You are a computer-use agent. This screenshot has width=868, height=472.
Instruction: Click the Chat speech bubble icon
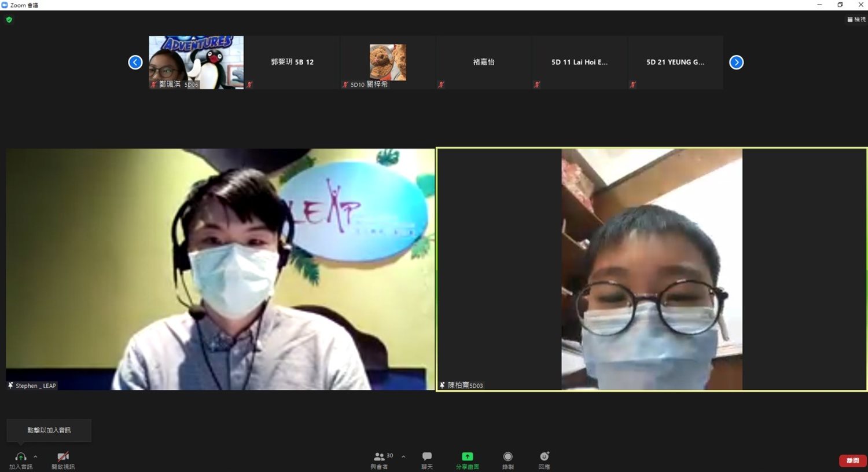pos(427,457)
